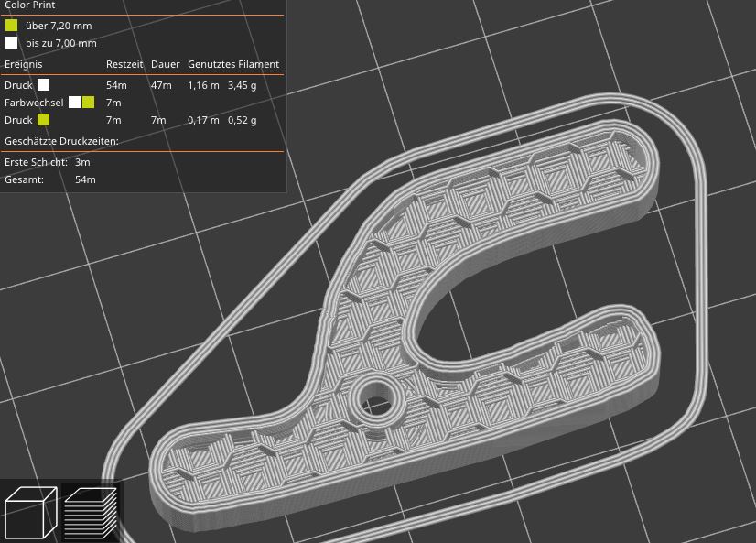Click the 7m remaining time for Farbwechsel

(113, 103)
